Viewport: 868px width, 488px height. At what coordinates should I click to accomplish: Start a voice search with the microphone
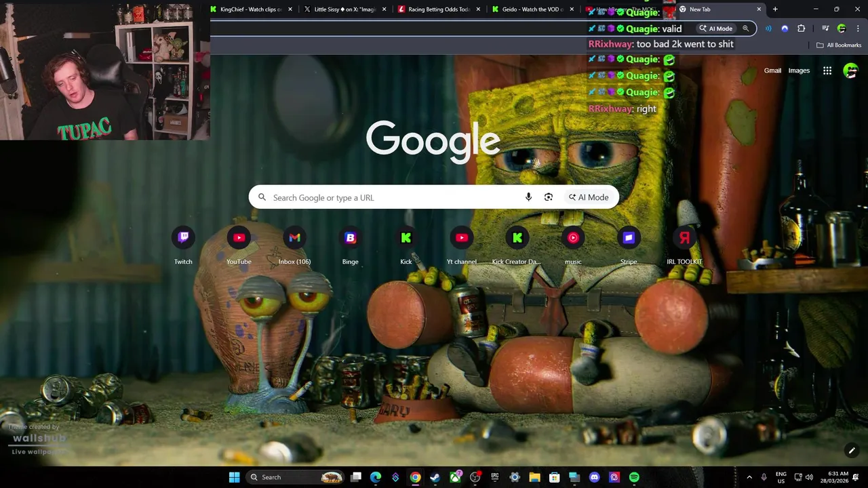click(528, 197)
